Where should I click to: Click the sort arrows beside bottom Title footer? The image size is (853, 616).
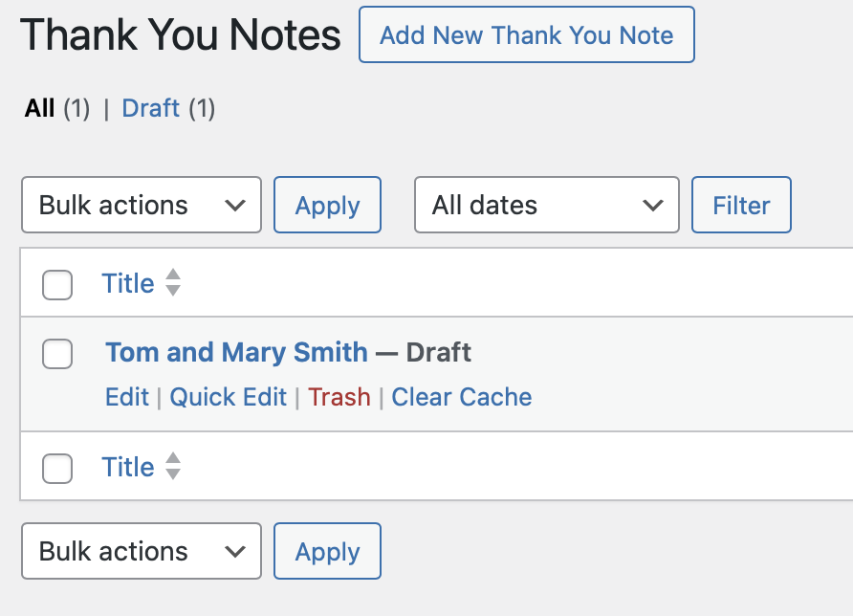click(x=173, y=466)
